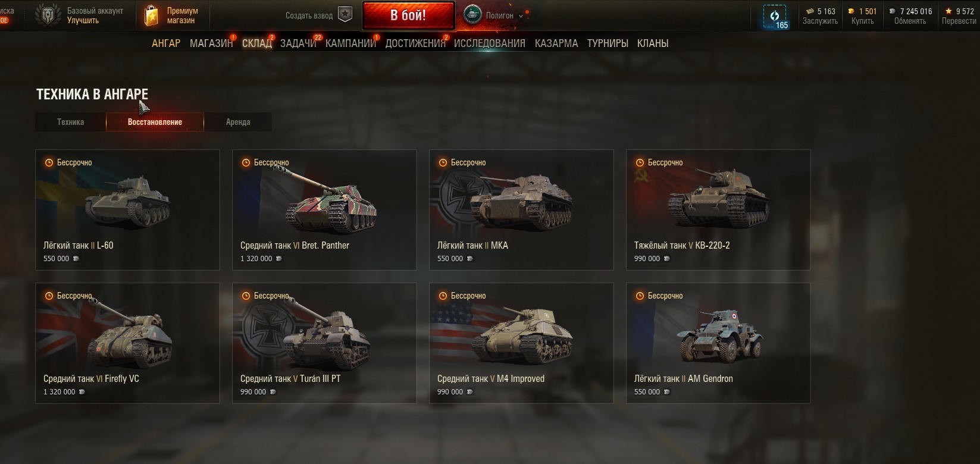This screenshot has height=464, width=980.
Task: Click the red В бой! button
Action: point(408,15)
